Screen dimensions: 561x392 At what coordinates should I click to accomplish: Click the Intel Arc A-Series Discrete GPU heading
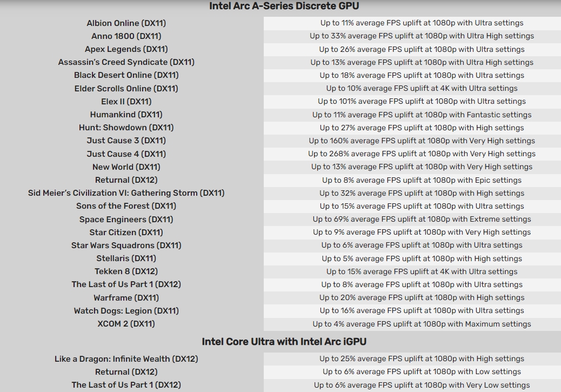[x=284, y=6]
